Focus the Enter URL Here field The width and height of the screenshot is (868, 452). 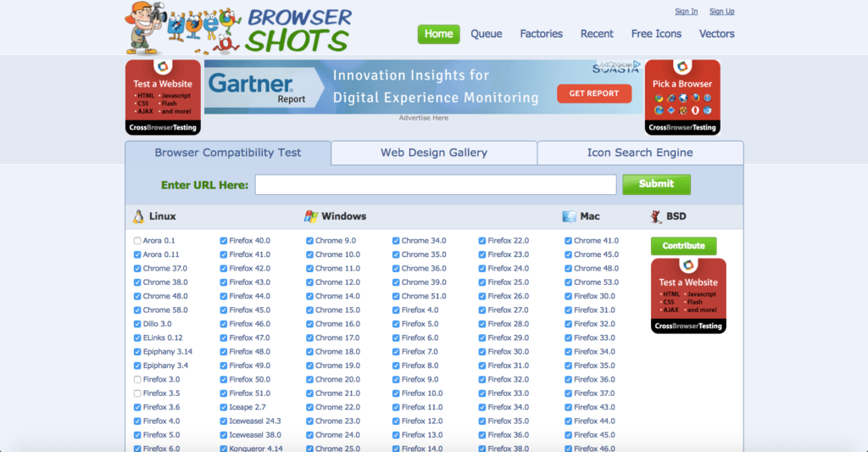click(436, 185)
